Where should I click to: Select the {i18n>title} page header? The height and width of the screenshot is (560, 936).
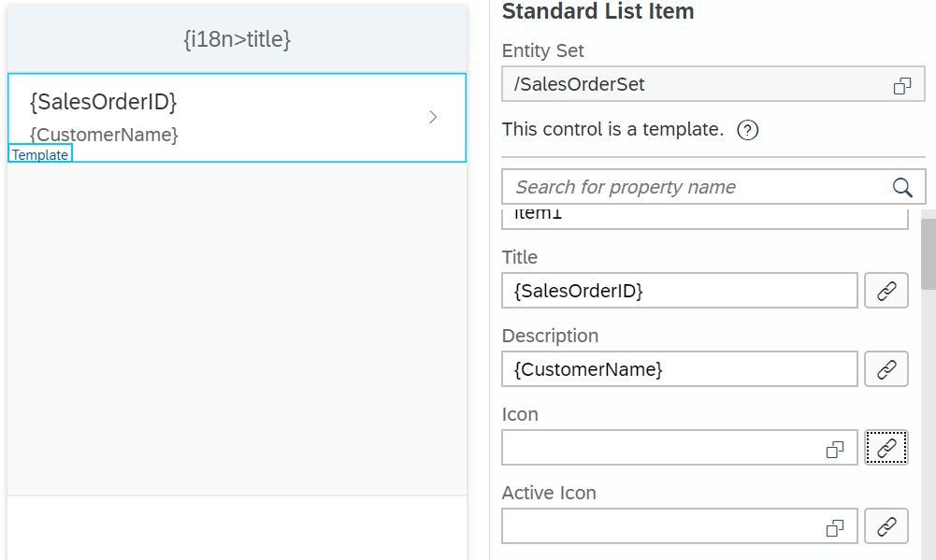click(x=237, y=39)
